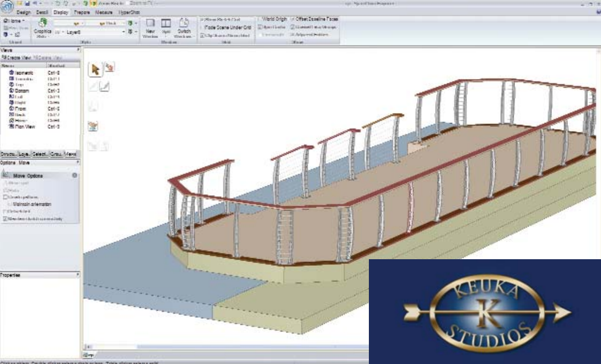
Task: Toggle Fade Scene Under Grid checkbox
Action: pyautogui.click(x=202, y=27)
